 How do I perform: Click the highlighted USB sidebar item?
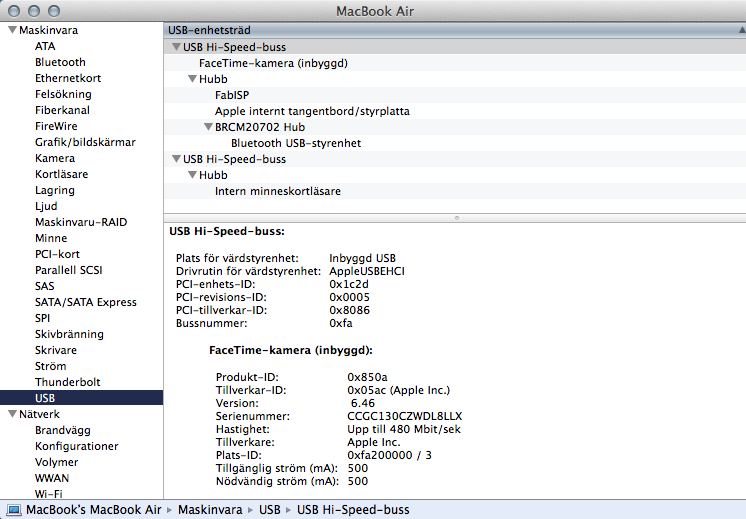(81, 398)
